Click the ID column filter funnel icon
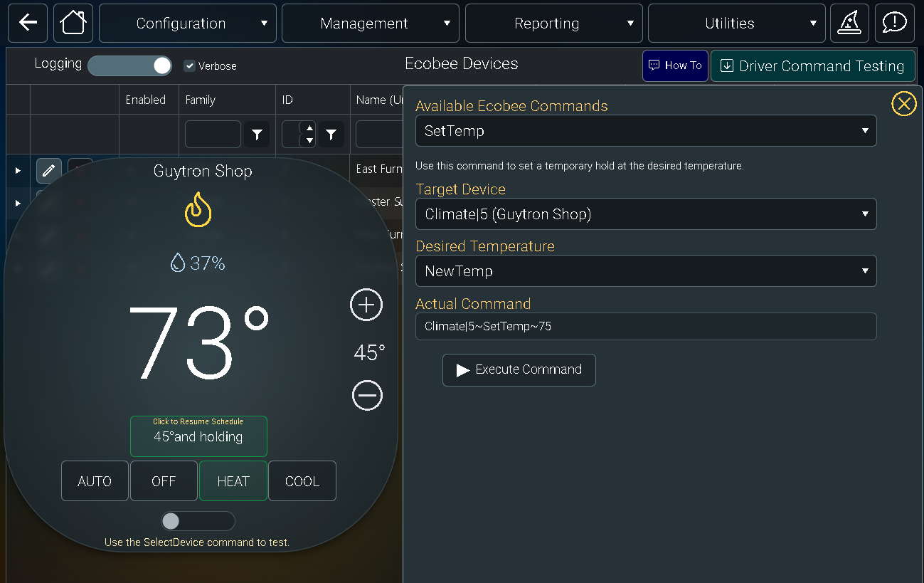Screen dimensions: 924x583 click(x=331, y=134)
